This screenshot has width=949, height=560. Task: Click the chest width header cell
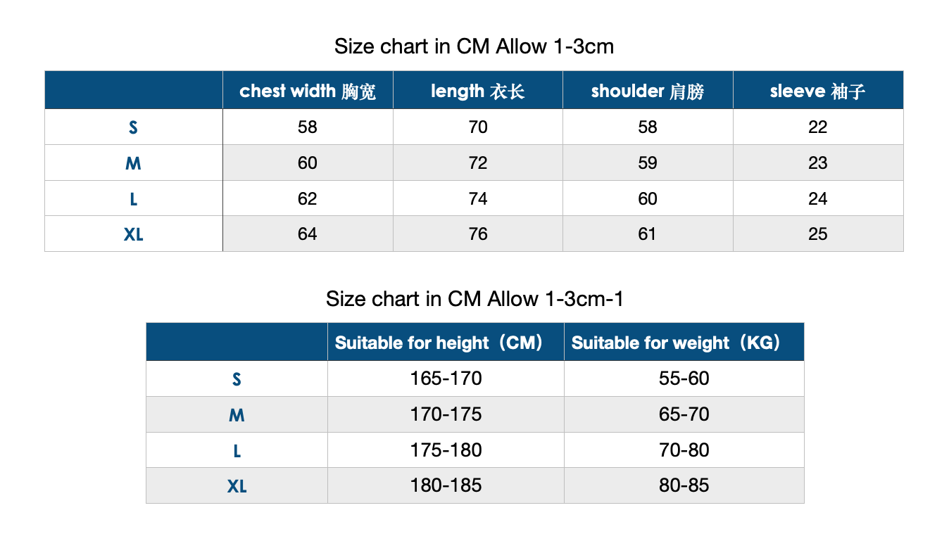pos(308,90)
